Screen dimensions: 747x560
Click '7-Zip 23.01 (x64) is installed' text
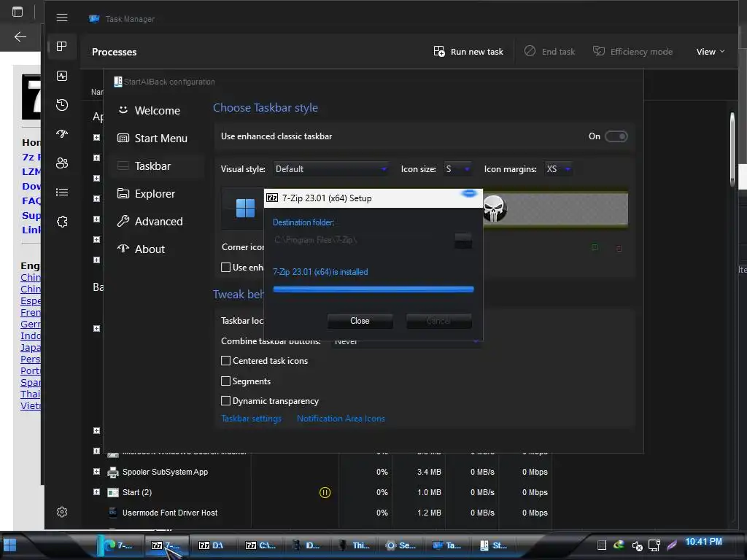click(320, 272)
